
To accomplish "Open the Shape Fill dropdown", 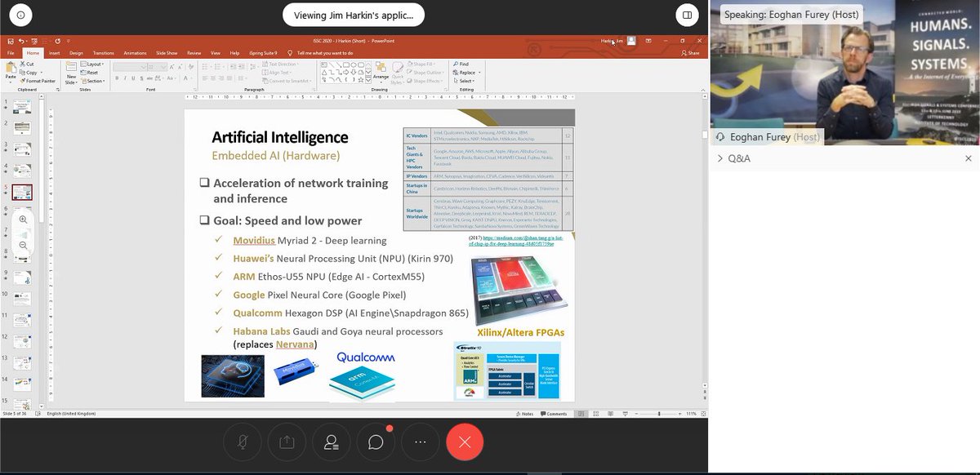I will click(x=422, y=64).
